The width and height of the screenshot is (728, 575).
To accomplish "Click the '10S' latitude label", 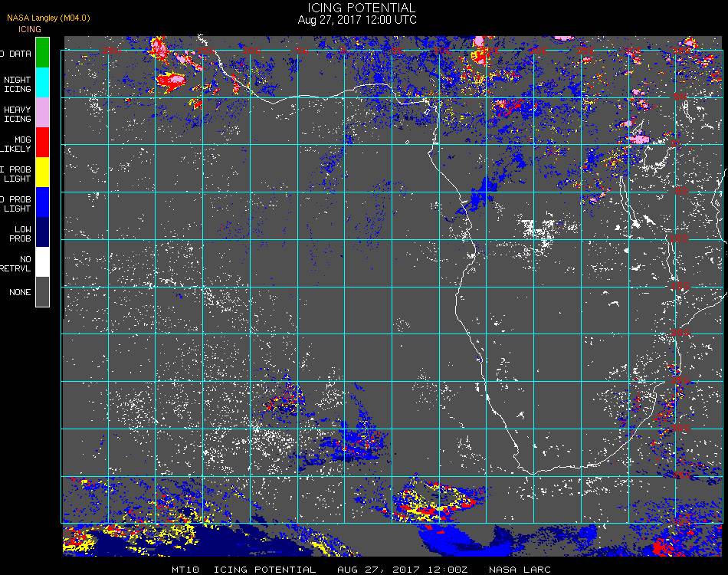I will [678, 238].
